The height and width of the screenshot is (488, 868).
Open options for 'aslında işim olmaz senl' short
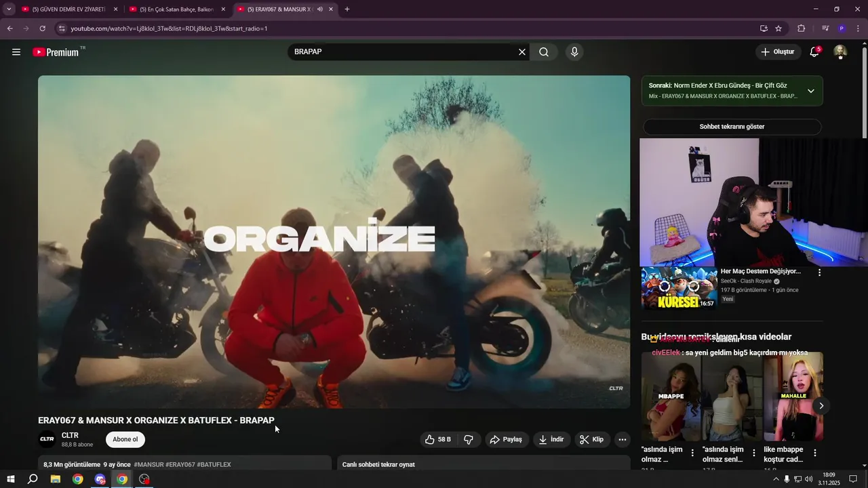753,453
